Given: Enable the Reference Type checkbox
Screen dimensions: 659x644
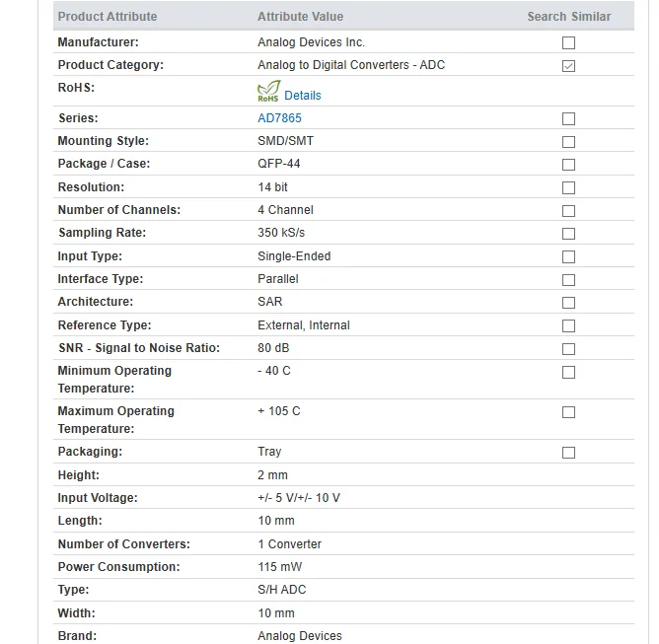Looking at the screenshot, I should click(x=568, y=326).
